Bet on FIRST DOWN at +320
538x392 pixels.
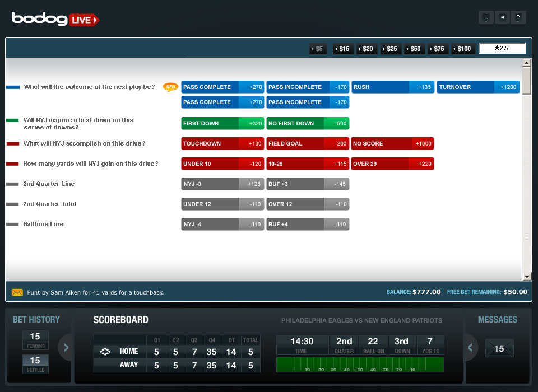(222, 123)
